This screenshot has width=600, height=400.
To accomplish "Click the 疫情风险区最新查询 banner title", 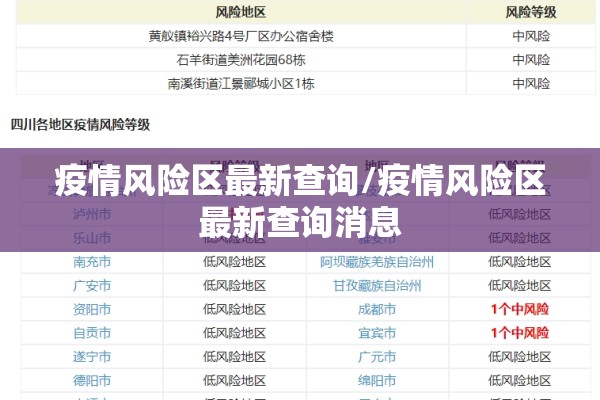I will pyautogui.click(x=300, y=200).
